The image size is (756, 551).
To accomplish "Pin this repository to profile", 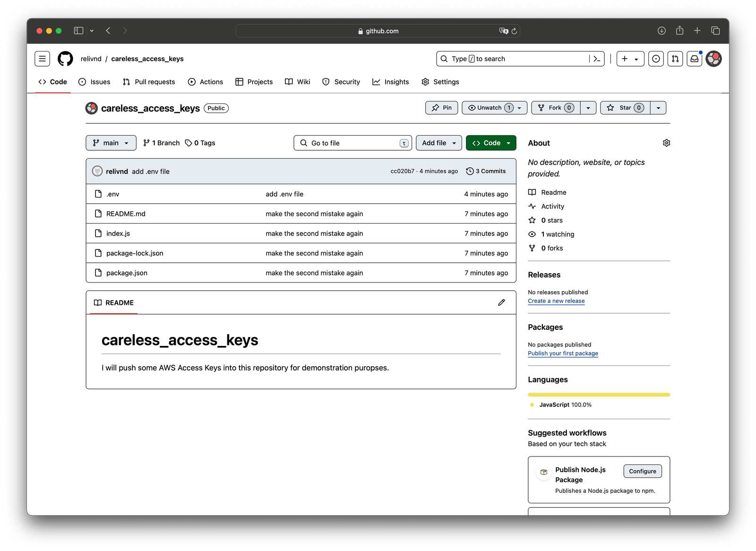I will [441, 108].
